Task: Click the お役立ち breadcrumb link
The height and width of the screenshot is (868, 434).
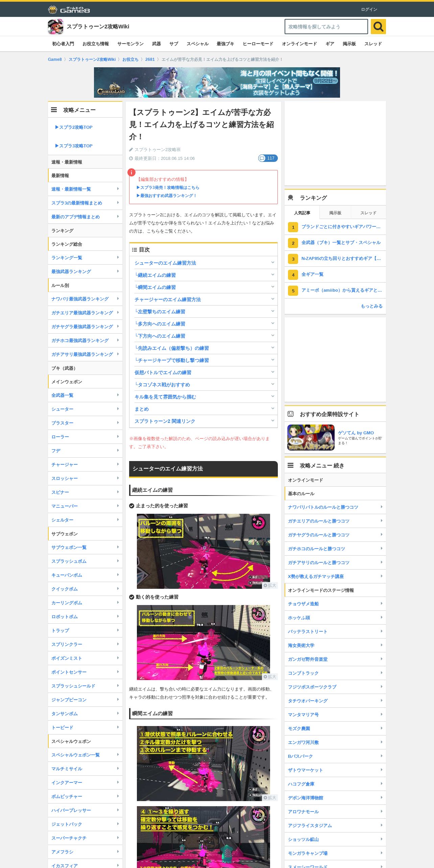Action: [130, 59]
